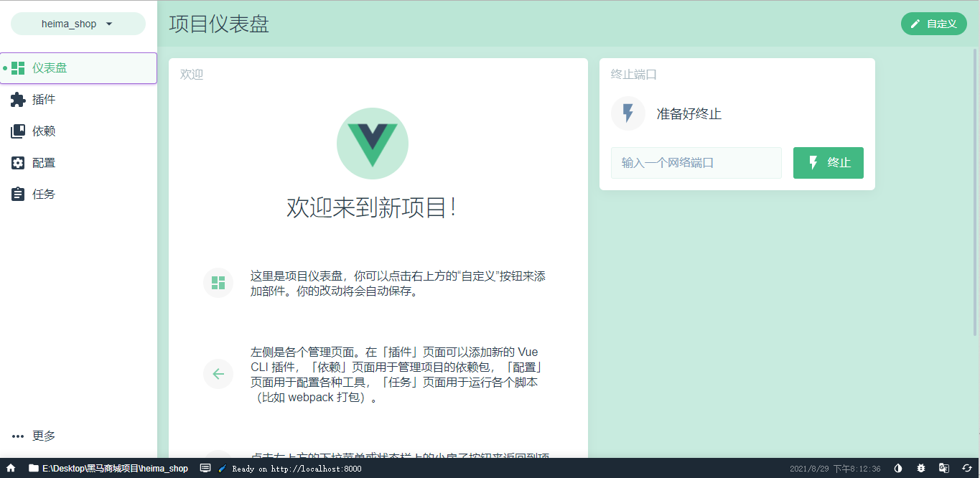Click the 自定义 customize button
This screenshot has width=980, height=478.
[934, 24]
